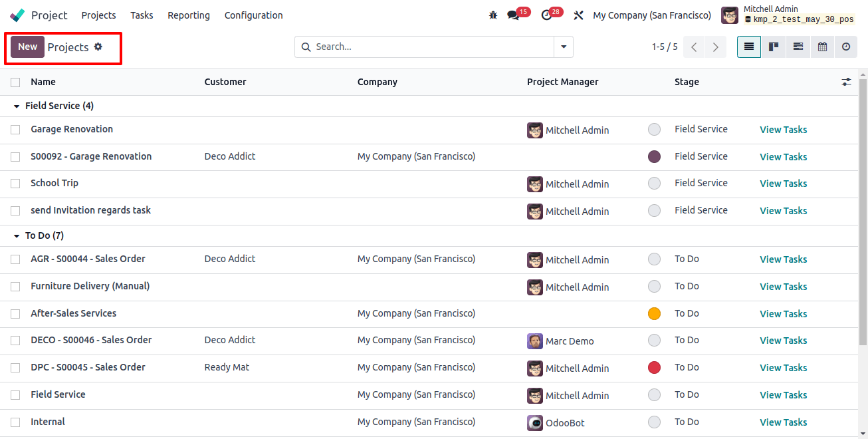Click into the Search input field

coord(432,47)
